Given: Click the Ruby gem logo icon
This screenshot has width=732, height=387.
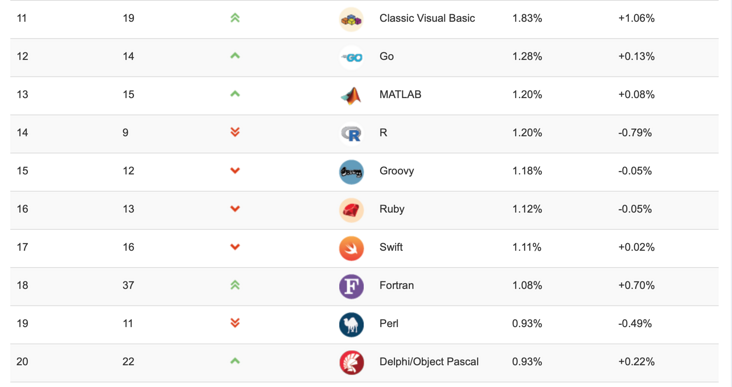Looking at the screenshot, I should [x=351, y=210].
